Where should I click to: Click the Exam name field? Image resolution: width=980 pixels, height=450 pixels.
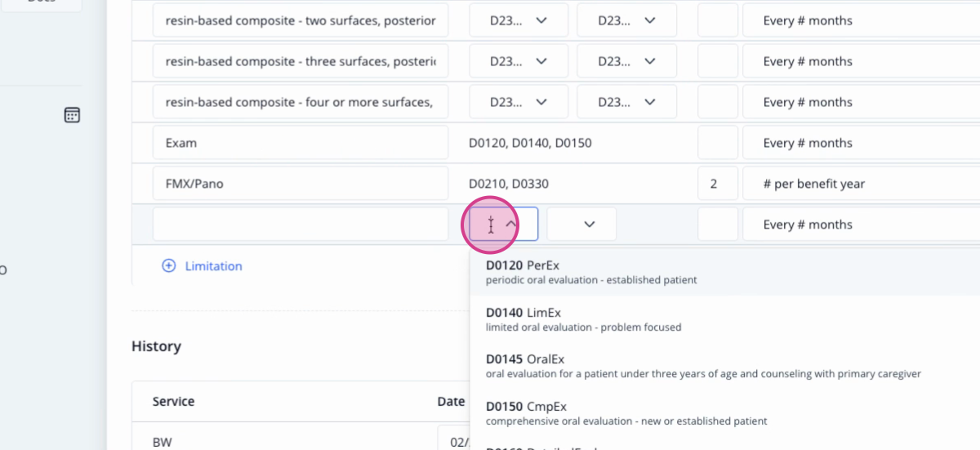[x=301, y=143]
